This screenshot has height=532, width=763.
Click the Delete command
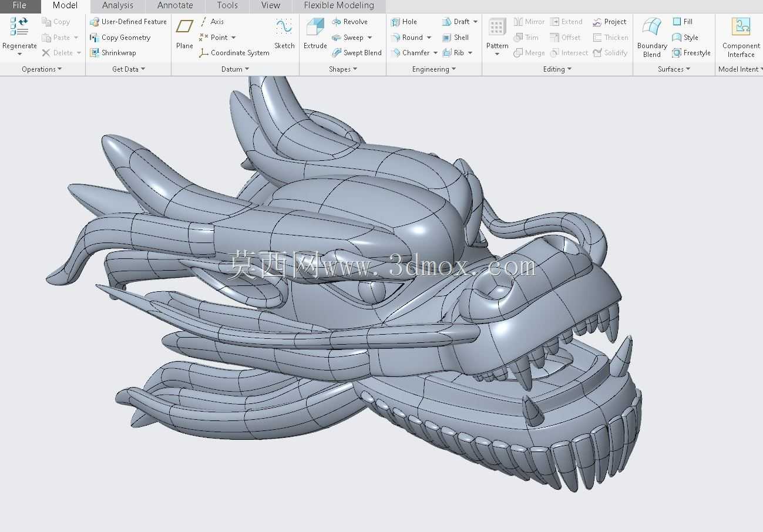click(x=58, y=53)
